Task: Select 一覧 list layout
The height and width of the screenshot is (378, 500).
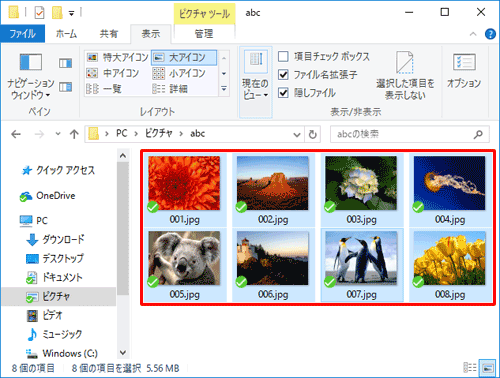Action: coord(104,89)
